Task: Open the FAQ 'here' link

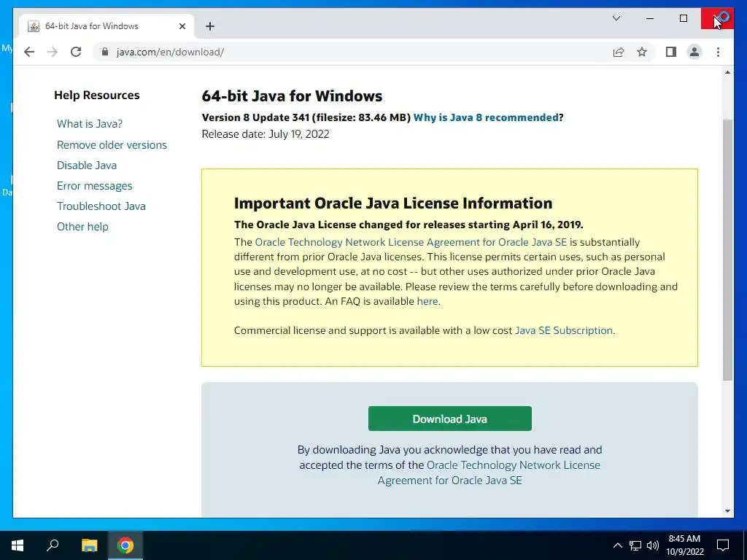Action: coord(427,301)
